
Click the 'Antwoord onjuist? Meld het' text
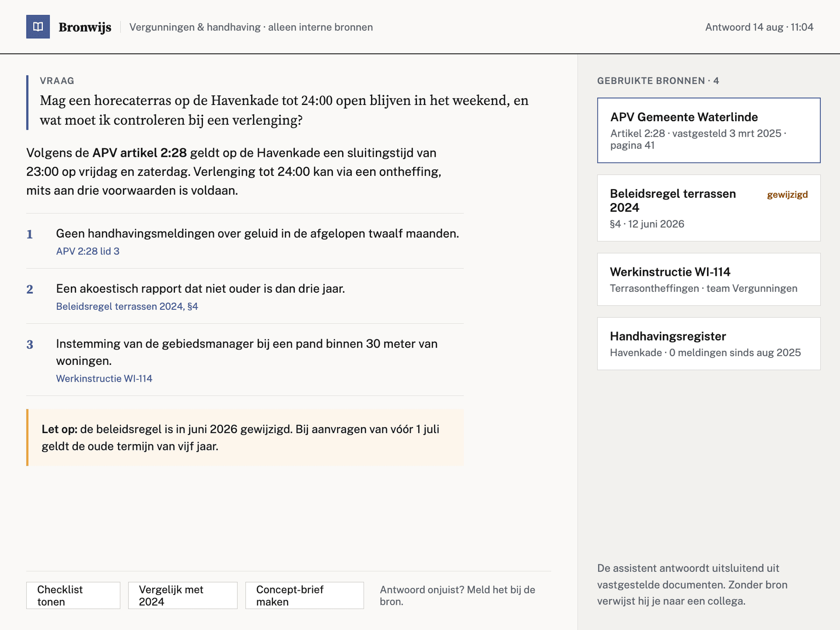point(457,595)
